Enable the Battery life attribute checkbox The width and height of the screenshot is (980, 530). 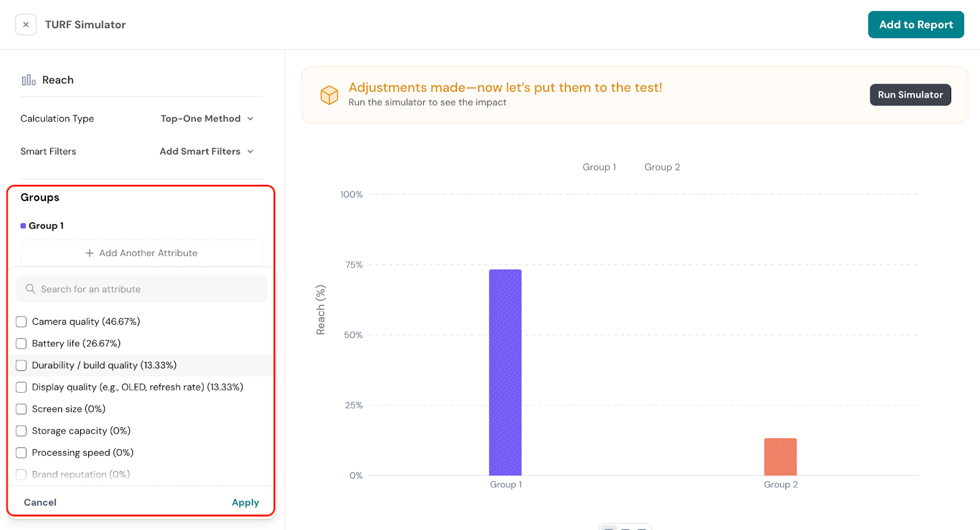click(21, 344)
